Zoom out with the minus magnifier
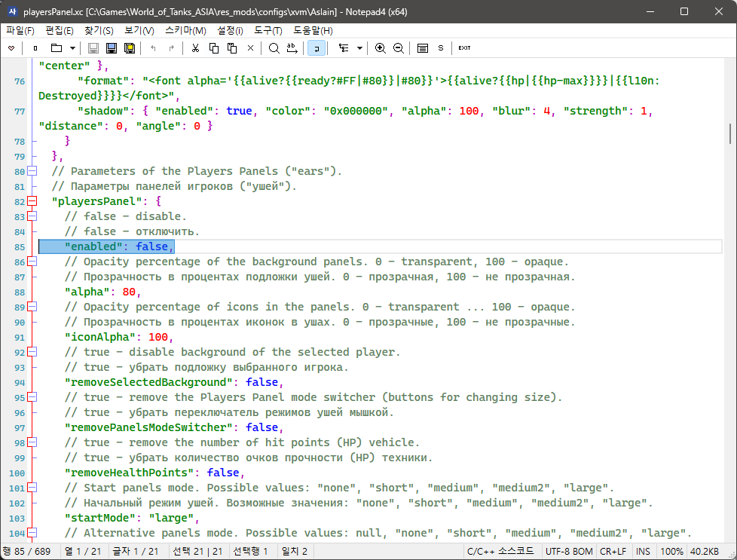Viewport: 737px width, 560px height. [399, 48]
